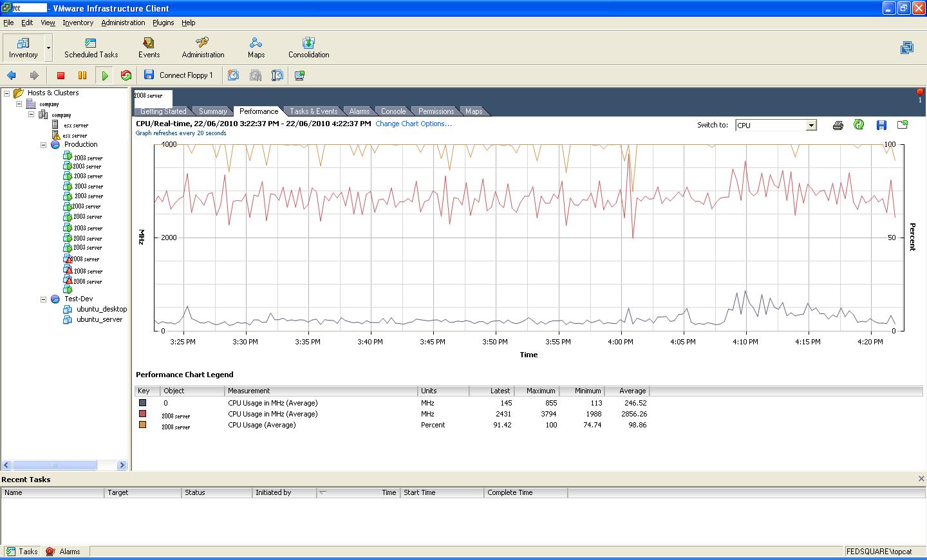Launch the VM console icon in the toolbar

(x=299, y=75)
